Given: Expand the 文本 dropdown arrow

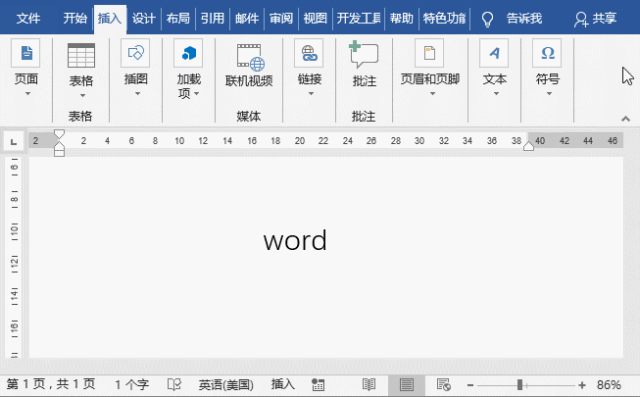Looking at the screenshot, I should 496,93.
